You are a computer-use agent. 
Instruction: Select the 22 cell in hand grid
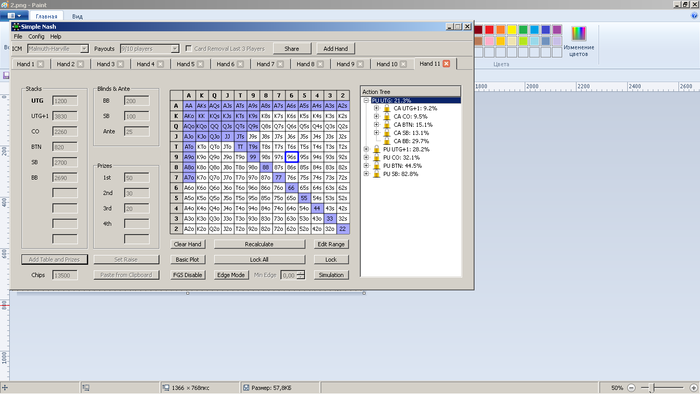point(343,229)
